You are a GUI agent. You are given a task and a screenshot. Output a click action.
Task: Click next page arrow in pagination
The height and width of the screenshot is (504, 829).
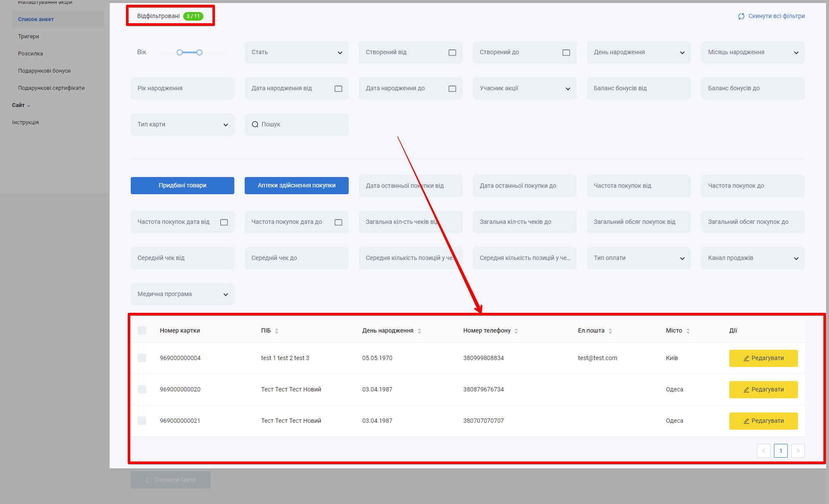tap(798, 451)
